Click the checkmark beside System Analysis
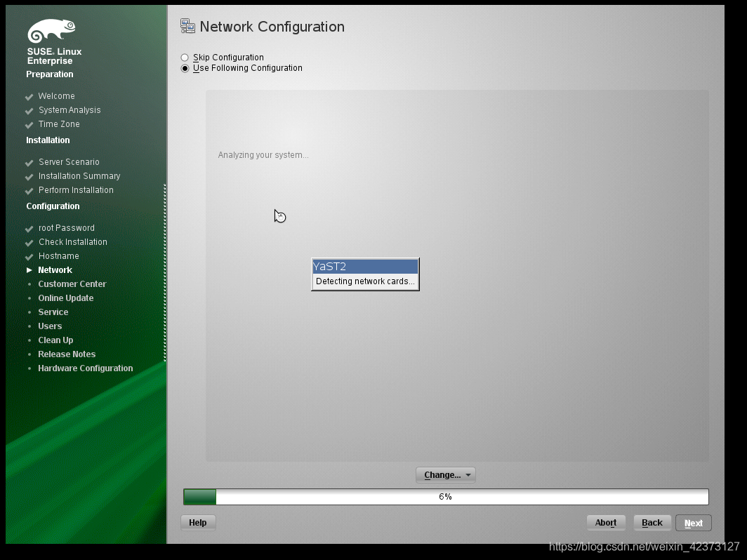Screen dimensions: 747x560 click(29, 110)
